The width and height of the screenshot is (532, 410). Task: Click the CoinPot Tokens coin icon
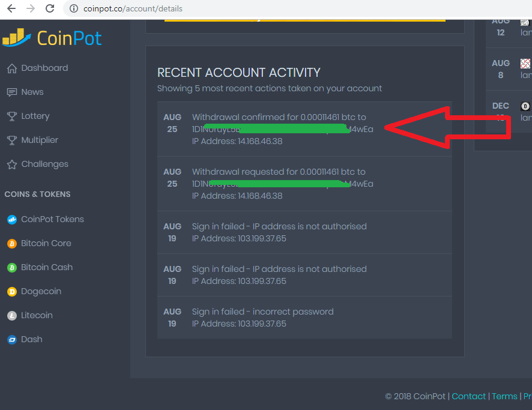tap(12, 220)
